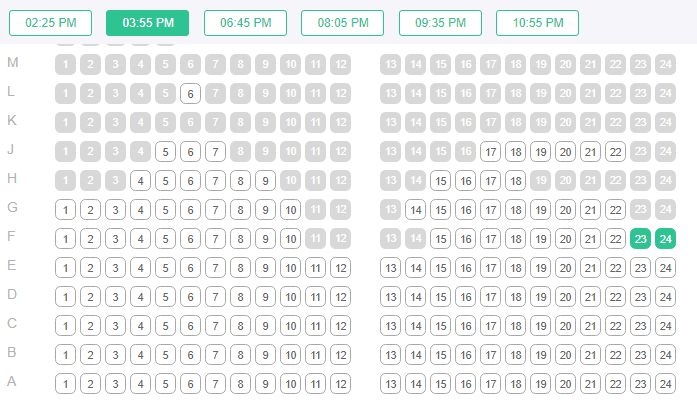Select seat 24 in row B

tap(666, 355)
